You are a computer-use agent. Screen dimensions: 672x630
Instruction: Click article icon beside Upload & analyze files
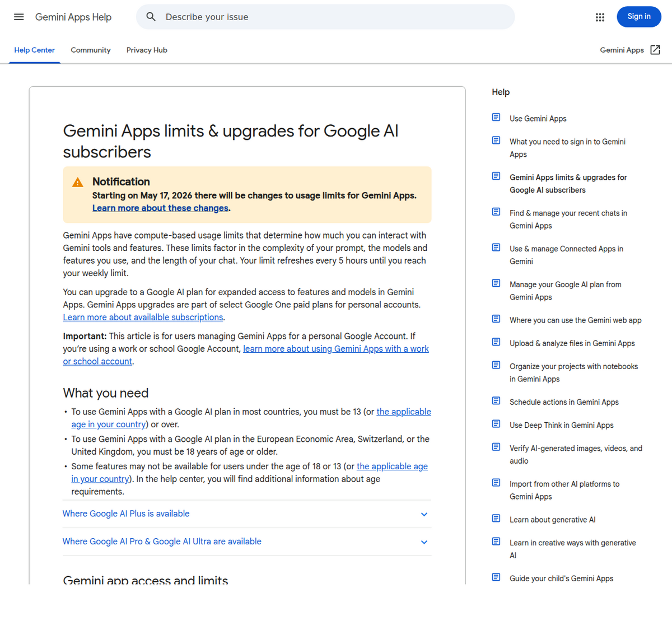point(496,342)
